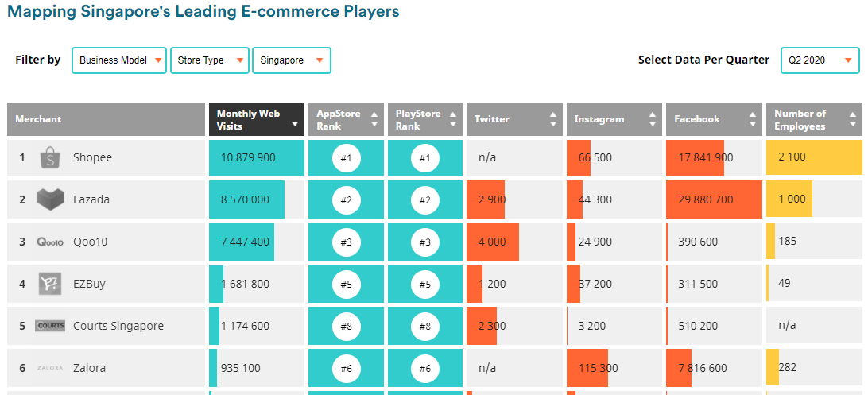
Task: Click the Qoo10 logo
Action: coord(50,242)
